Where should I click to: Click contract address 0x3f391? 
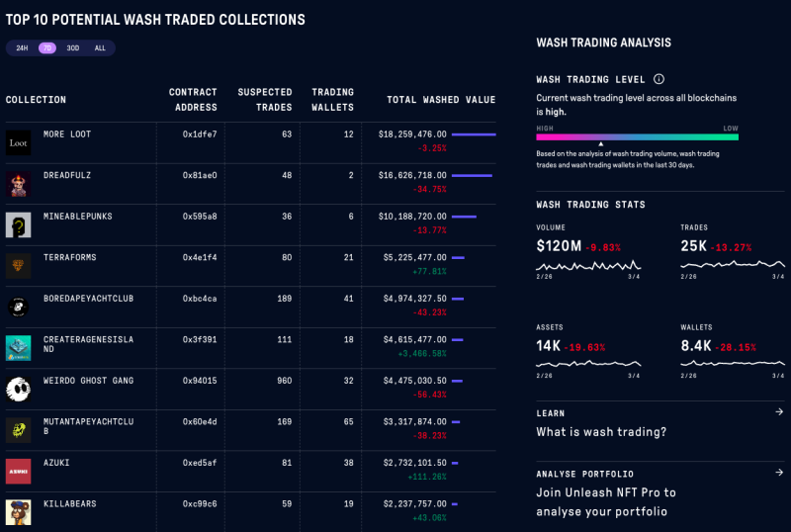click(x=200, y=339)
